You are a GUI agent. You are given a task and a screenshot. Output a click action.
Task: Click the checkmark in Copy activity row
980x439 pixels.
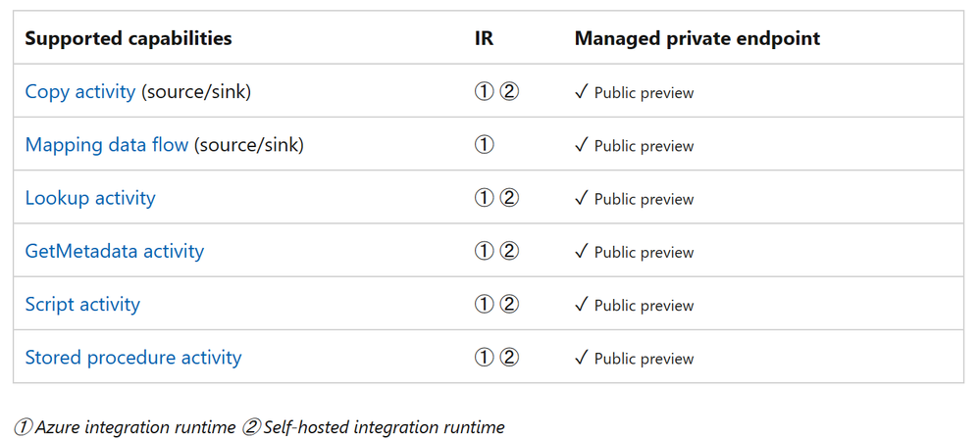click(582, 92)
